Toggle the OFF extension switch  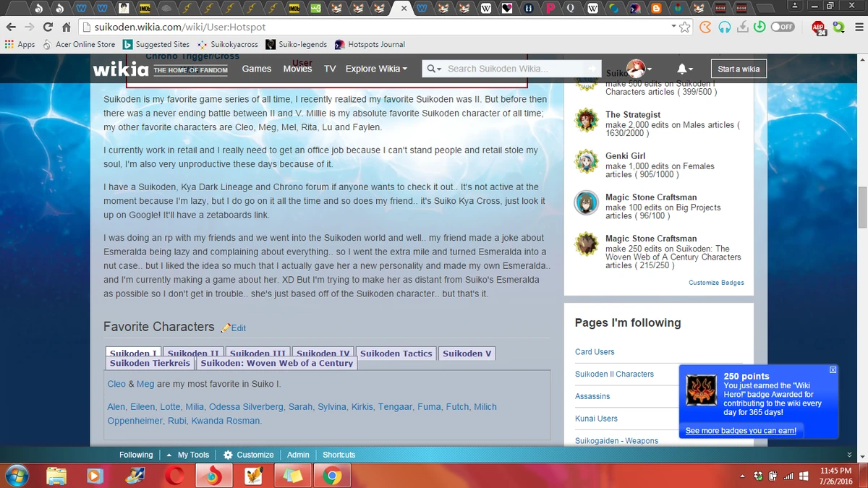(x=783, y=27)
